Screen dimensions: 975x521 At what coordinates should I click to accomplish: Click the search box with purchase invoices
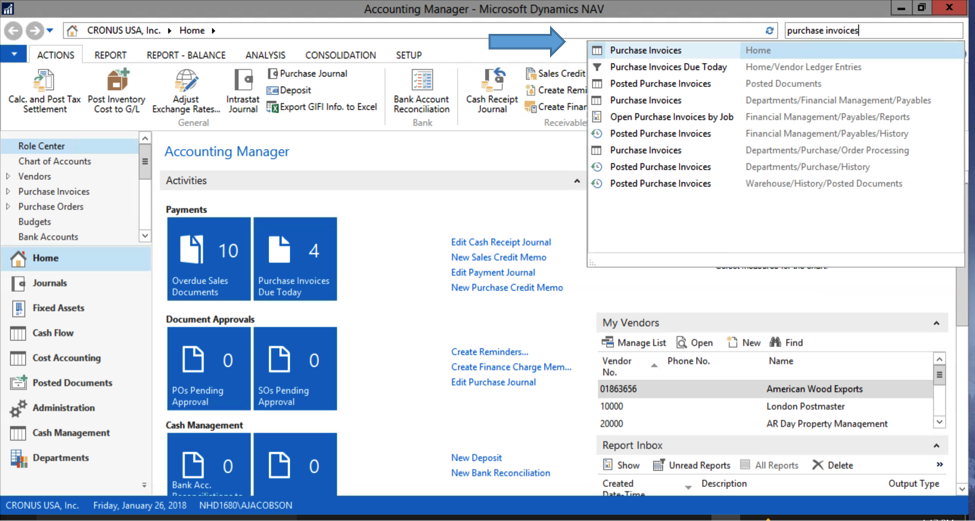tap(873, 30)
